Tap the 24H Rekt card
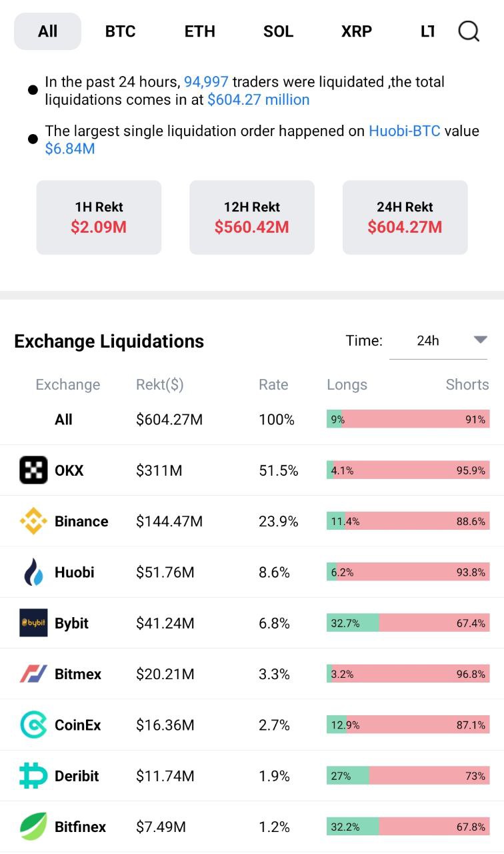The width and height of the screenshot is (504, 854). coord(405,218)
